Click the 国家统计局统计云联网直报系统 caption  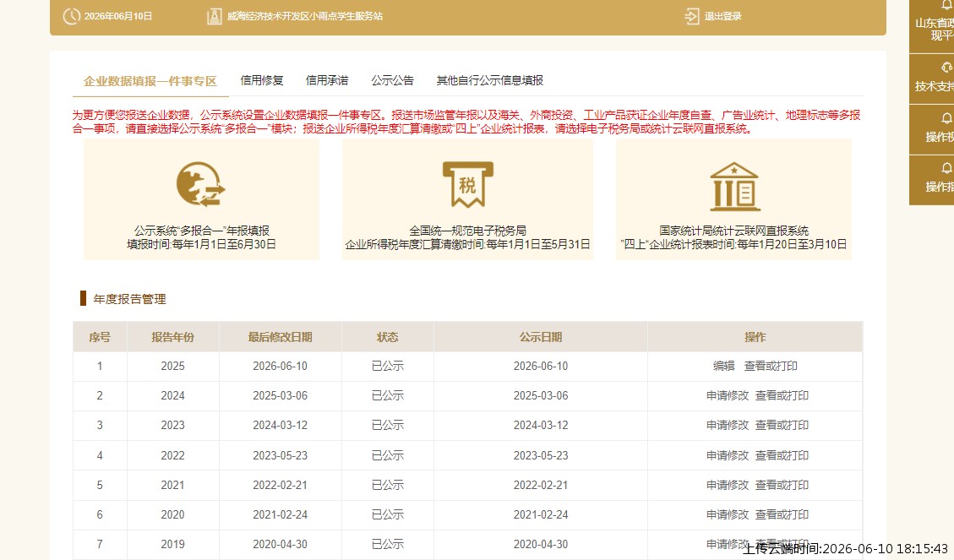tap(733, 231)
